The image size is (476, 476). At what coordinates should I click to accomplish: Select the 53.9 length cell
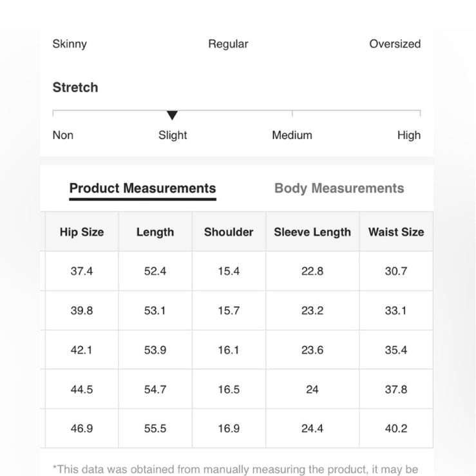(x=155, y=350)
